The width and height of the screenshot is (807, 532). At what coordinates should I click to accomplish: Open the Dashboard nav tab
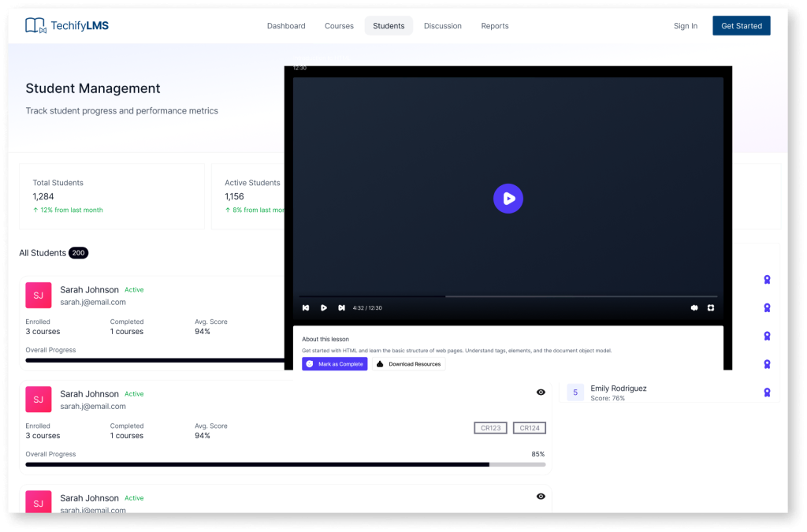pos(286,26)
